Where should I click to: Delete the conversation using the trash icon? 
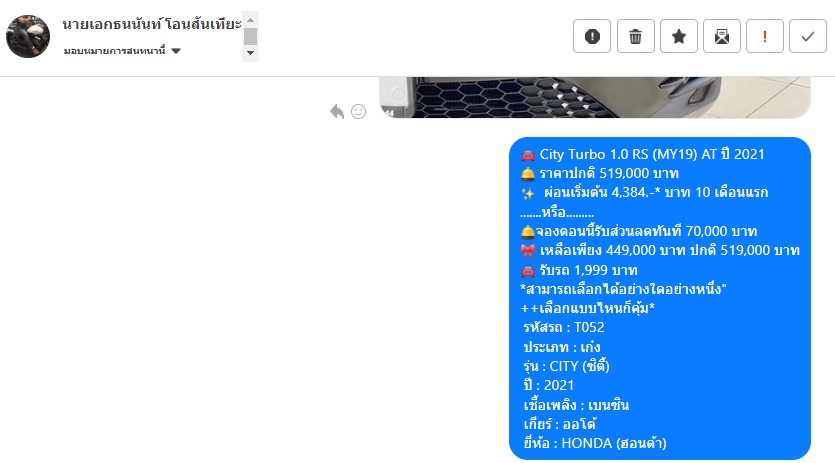point(635,36)
